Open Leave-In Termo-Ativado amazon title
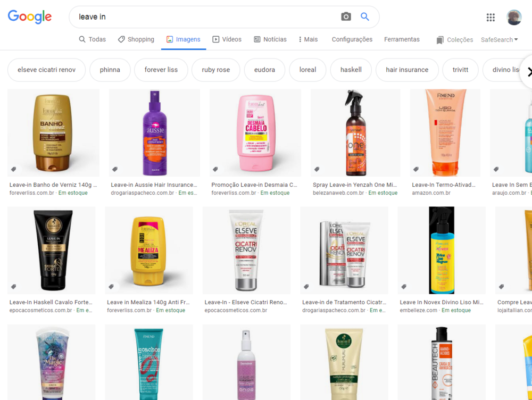532x400 pixels. point(444,185)
